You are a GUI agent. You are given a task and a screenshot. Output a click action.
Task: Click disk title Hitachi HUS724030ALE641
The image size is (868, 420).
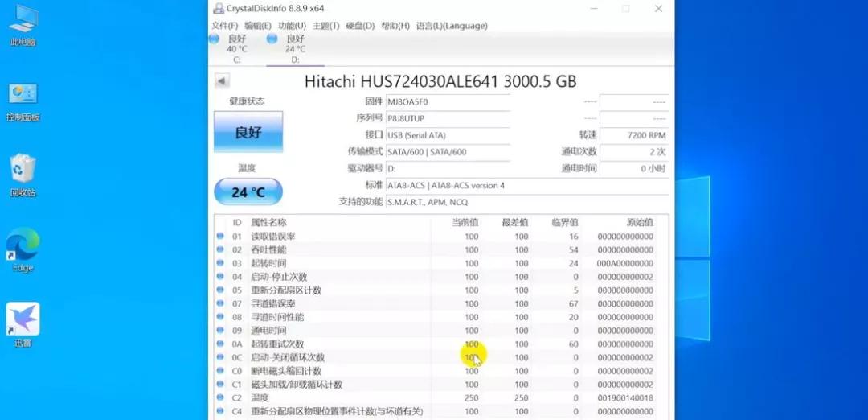click(440, 81)
